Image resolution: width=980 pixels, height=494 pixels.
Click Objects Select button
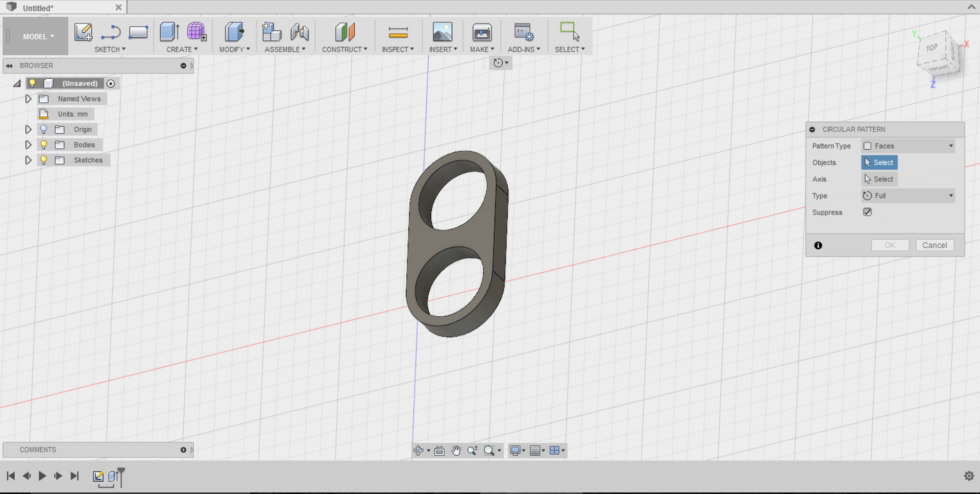pos(879,162)
